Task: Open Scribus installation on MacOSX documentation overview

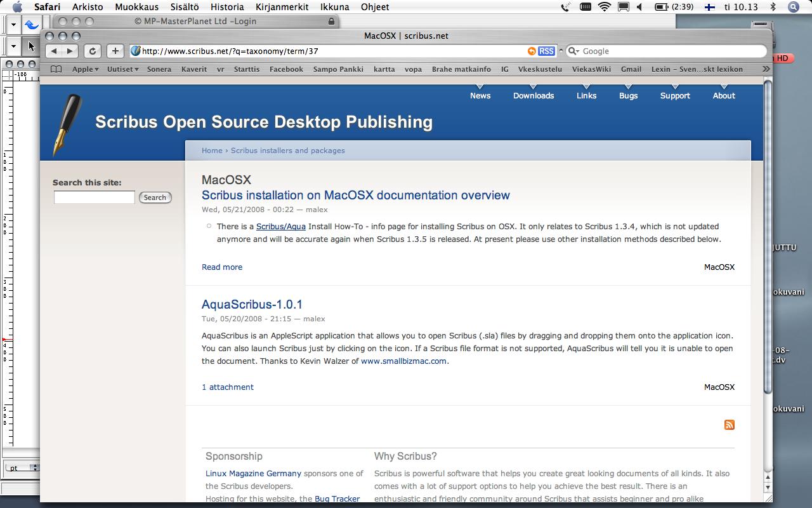Action: pos(356,195)
